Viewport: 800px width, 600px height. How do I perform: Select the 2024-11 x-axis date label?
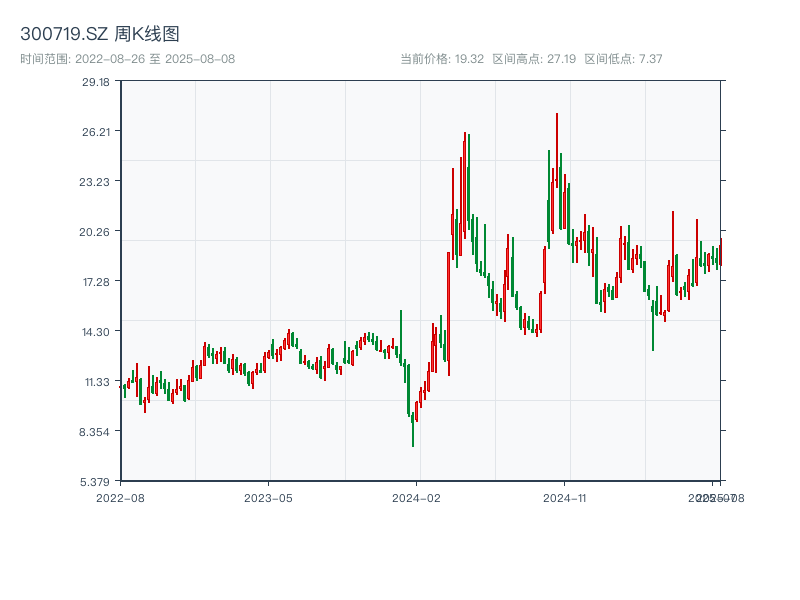click(565, 497)
